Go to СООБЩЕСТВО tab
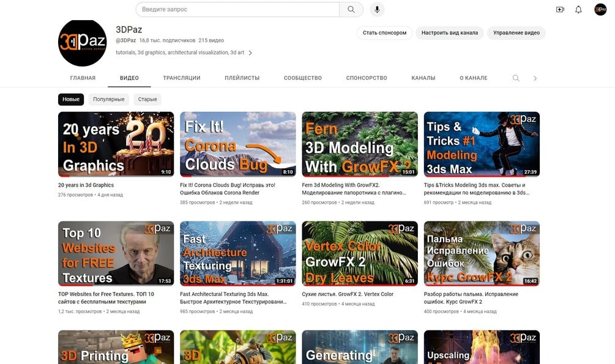615x364 pixels. (x=303, y=78)
